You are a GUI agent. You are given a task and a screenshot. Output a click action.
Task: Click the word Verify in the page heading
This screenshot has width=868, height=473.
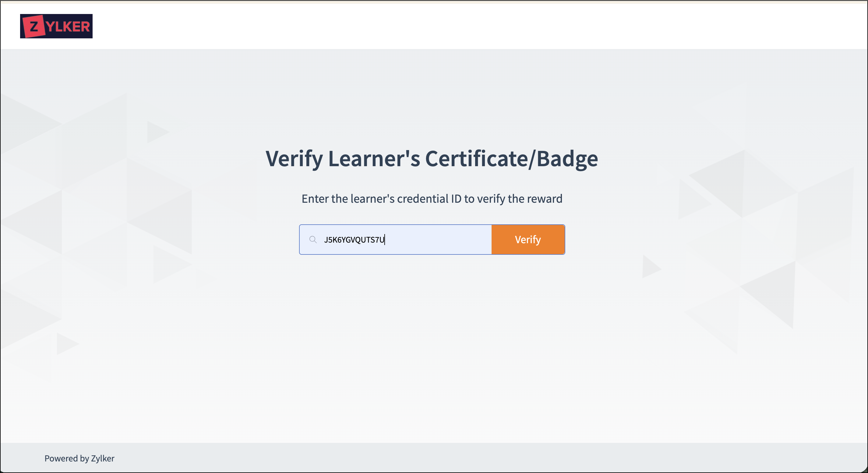(x=294, y=159)
